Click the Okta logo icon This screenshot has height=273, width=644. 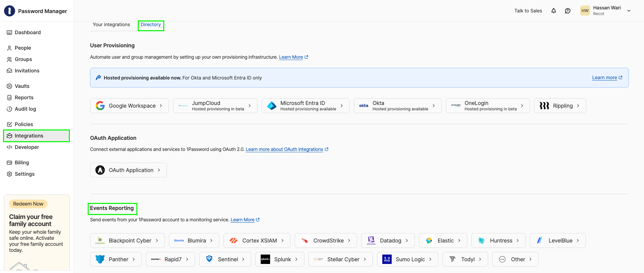(363, 106)
